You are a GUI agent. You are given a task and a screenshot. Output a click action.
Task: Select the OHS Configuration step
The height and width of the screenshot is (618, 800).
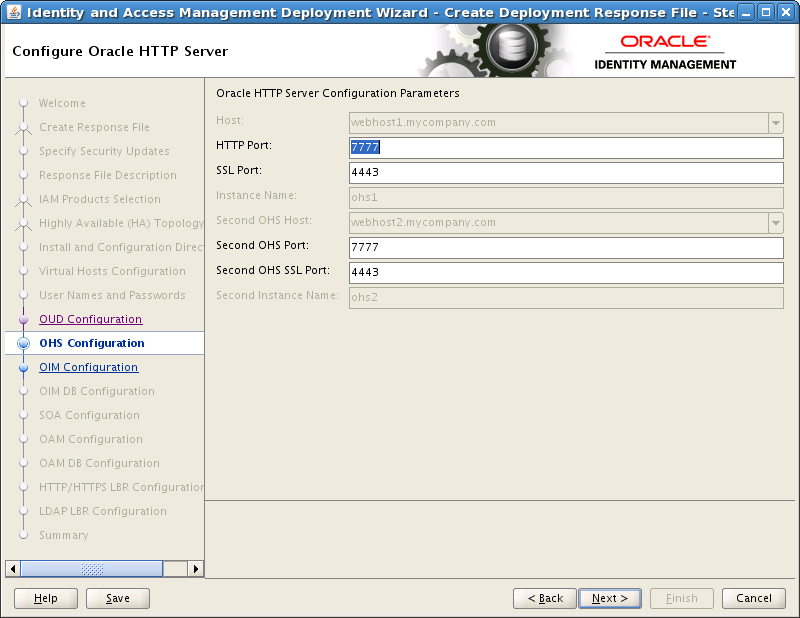[x=92, y=343]
